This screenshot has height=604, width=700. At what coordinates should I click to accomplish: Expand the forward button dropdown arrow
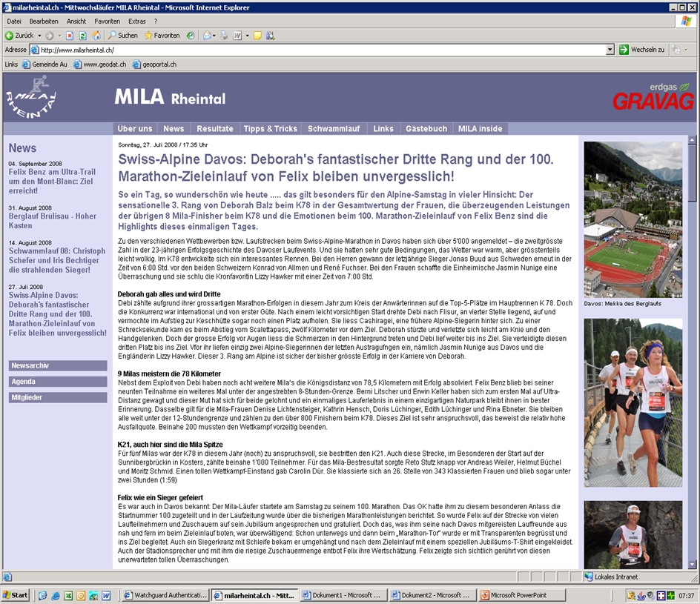(59, 36)
